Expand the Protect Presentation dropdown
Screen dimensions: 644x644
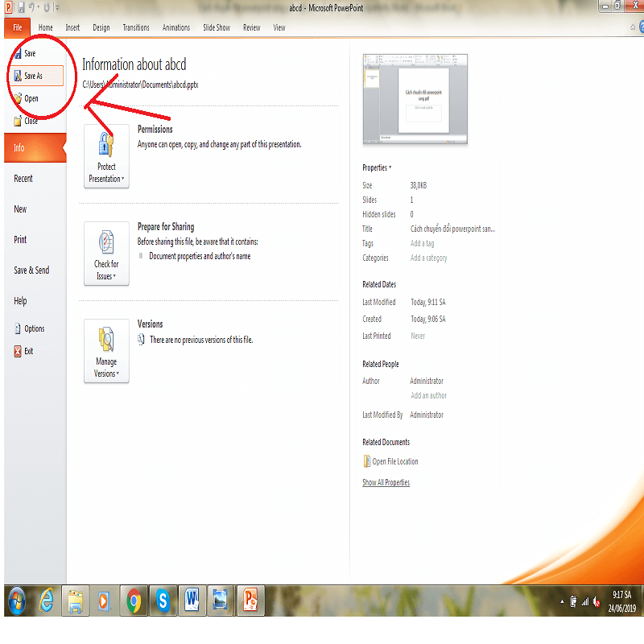click(x=106, y=156)
